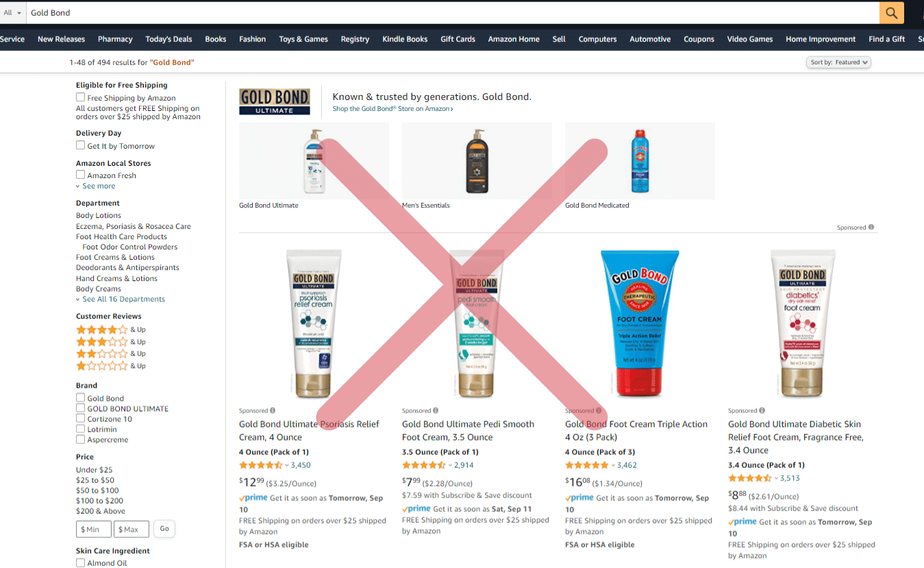
Task: Open Today's Deals in navigation bar
Action: (x=168, y=39)
